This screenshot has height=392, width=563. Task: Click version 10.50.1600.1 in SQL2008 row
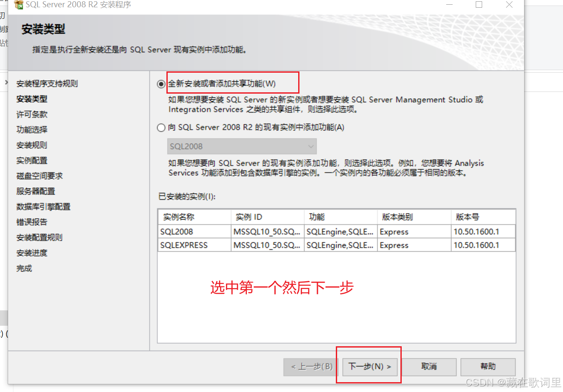click(483, 232)
